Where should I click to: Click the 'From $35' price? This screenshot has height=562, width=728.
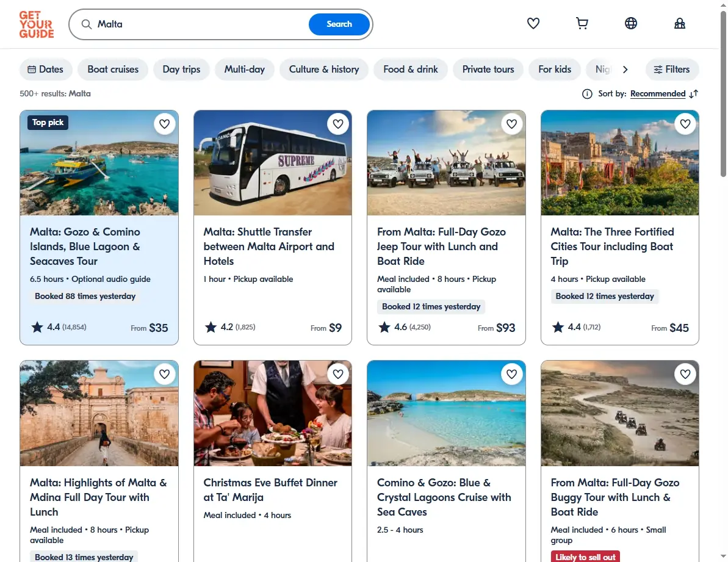tap(150, 328)
